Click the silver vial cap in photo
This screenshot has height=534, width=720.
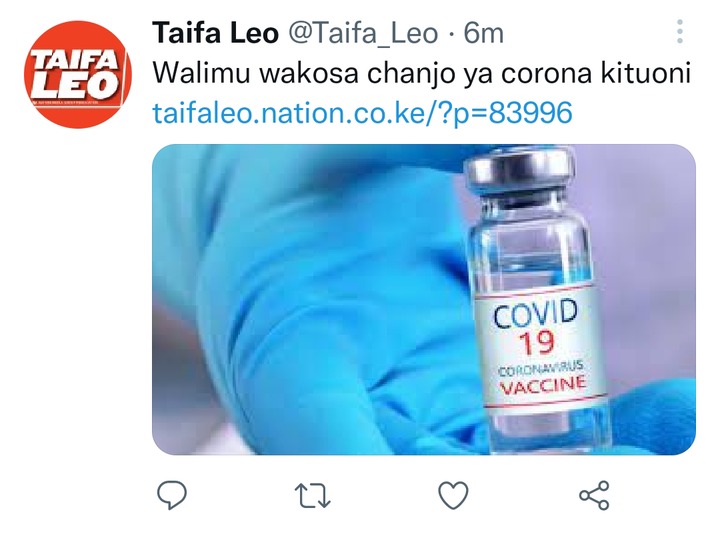(x=520, y=169)
